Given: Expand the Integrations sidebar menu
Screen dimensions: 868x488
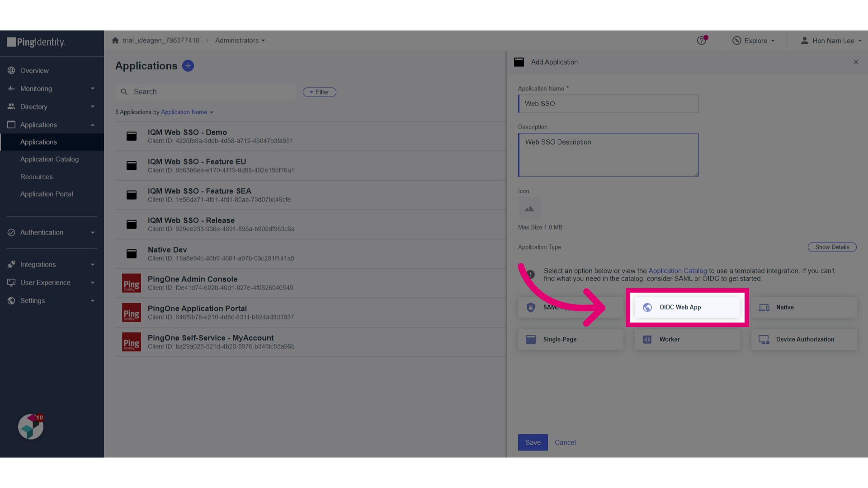Looking at the screenshot, I should tap(93, 264).
